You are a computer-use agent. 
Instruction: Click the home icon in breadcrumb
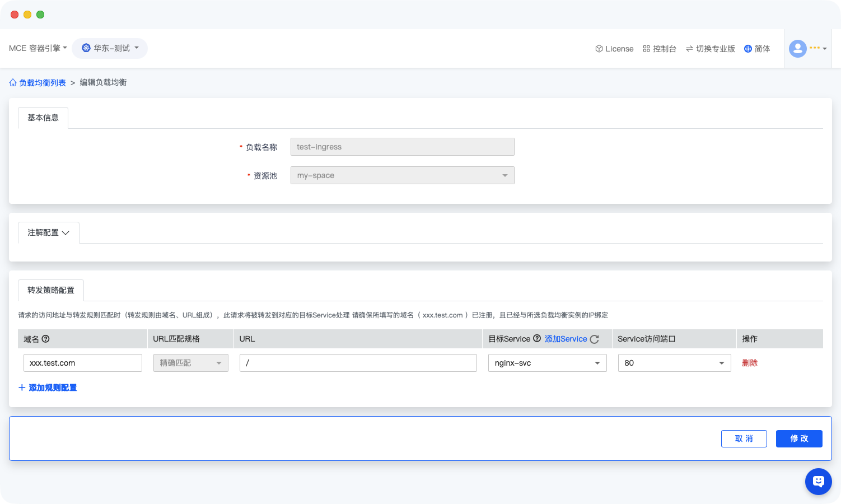tap(13, 83)
